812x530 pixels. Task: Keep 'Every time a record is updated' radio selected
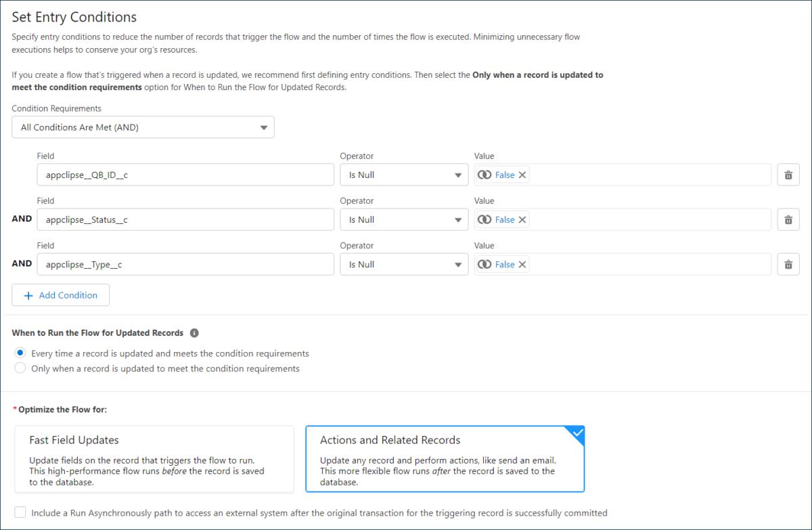20,353
